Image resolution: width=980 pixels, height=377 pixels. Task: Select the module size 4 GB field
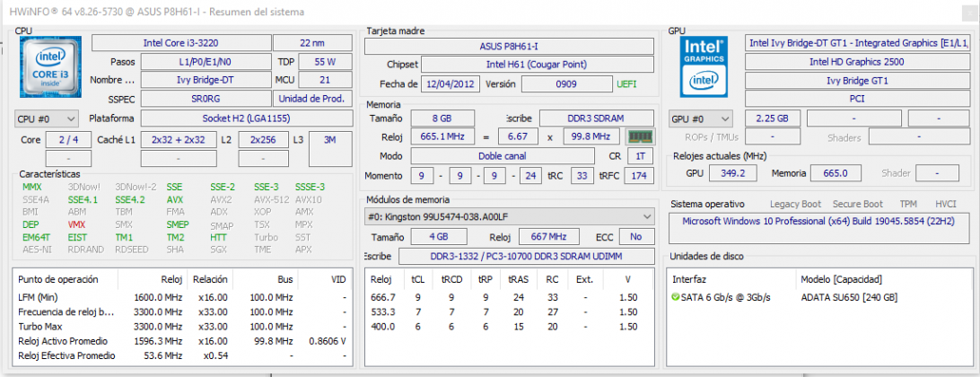[439, 237]
